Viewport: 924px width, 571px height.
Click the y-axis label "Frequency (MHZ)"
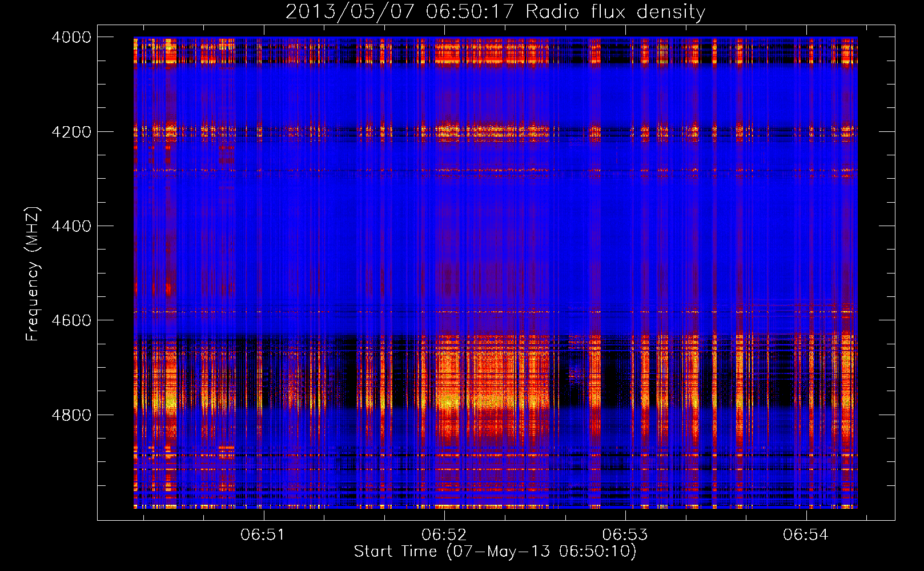(x=33, y=274)
